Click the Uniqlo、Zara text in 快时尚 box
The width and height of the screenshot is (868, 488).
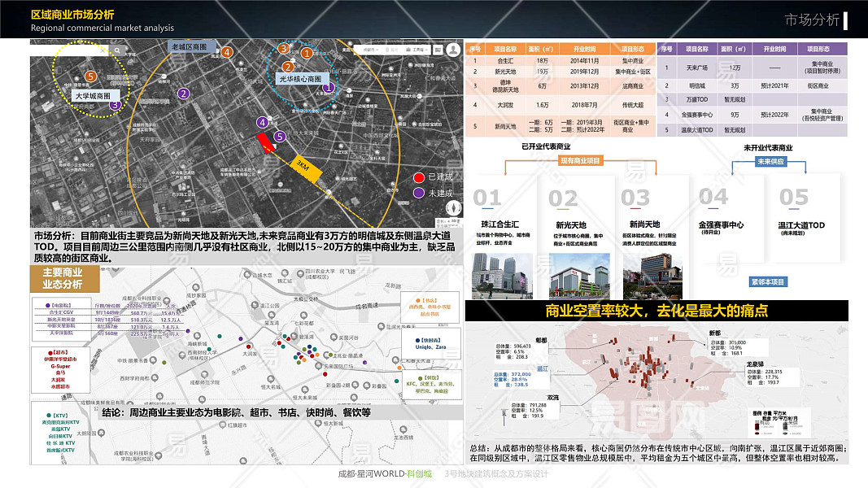point(430,347)
